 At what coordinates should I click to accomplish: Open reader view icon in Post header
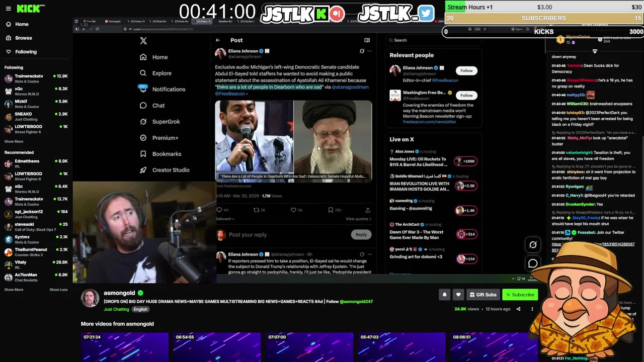click(367, 40)
